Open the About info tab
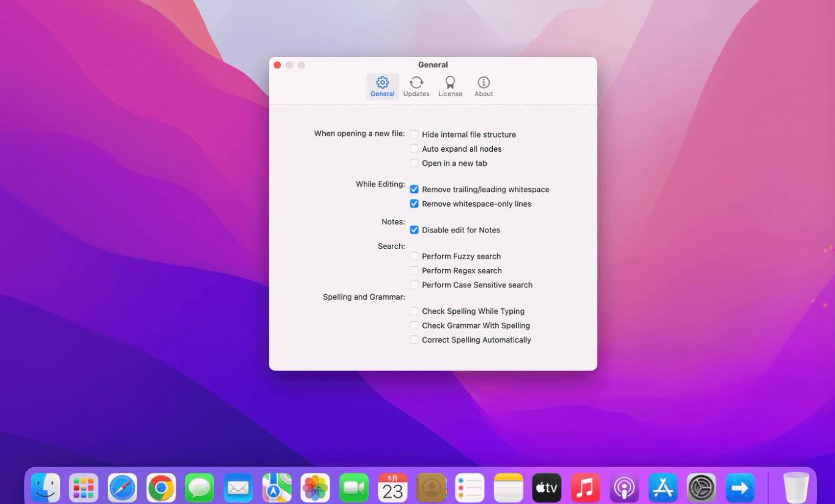Screen dimensions: 835x504 pyautogui.click(x=484, y=86)
